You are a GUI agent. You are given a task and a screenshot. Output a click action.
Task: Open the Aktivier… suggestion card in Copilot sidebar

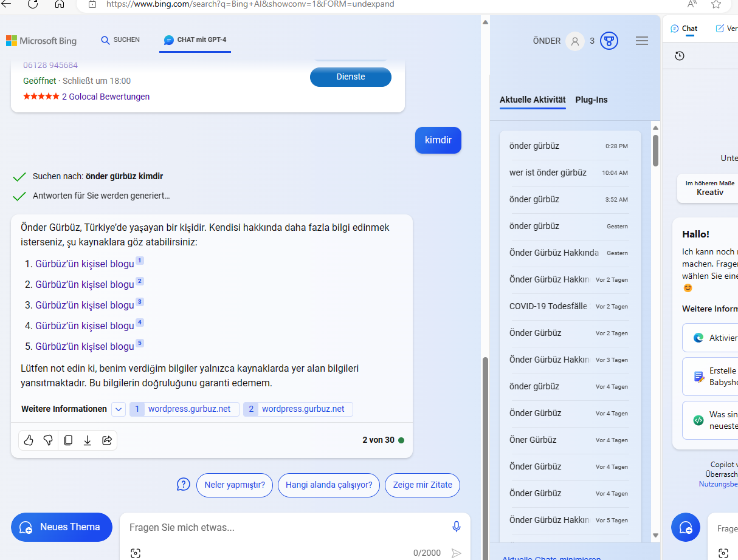click(x=710, y=338)
